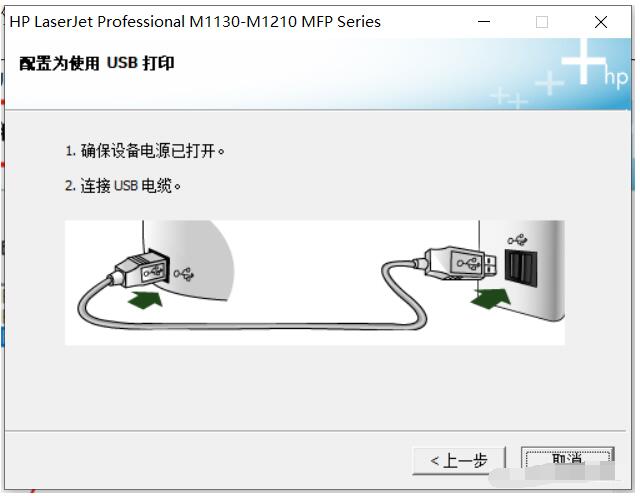Click the window title HP LaserJet Professional
The height and width of the screenshot is (496, 640).
(x=195, y=22)
